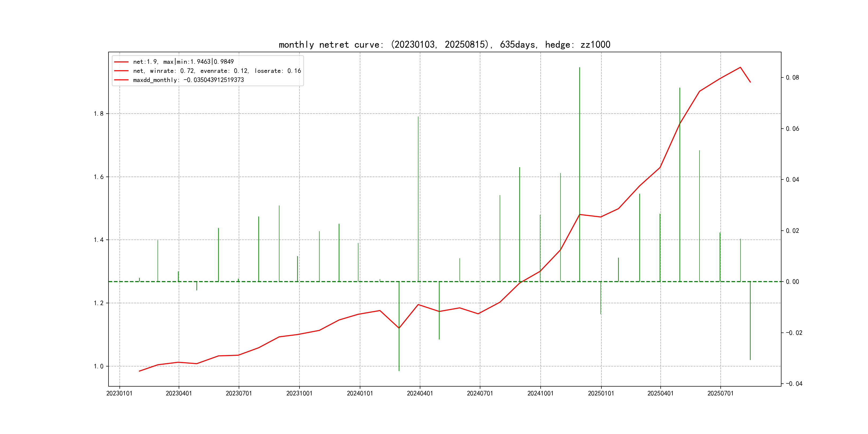Image resolution: width=868 pixels, height=434 pixels.
Task: Click the chart title text
Action: tap(444, 44)
